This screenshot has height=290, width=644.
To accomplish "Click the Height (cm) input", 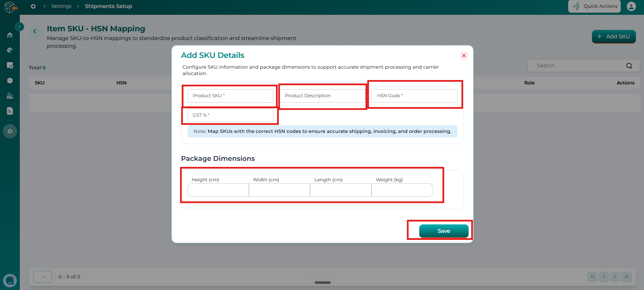I will tap(218, 190).
